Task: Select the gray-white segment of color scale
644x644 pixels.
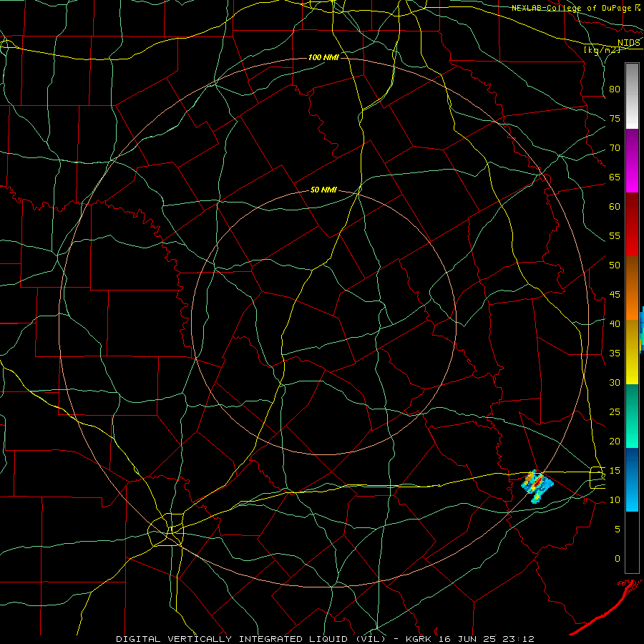Action: pyautogui.click(x=632, y=96)
